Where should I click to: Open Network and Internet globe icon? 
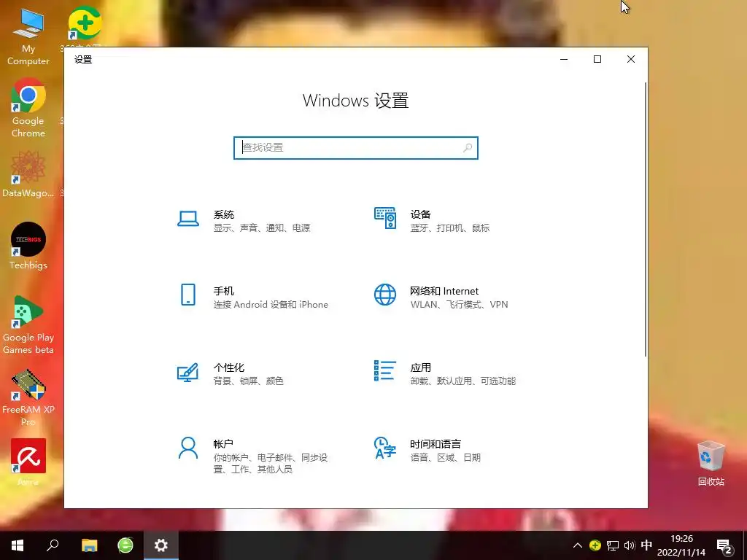pyautogui.click(x=385, y=295)
